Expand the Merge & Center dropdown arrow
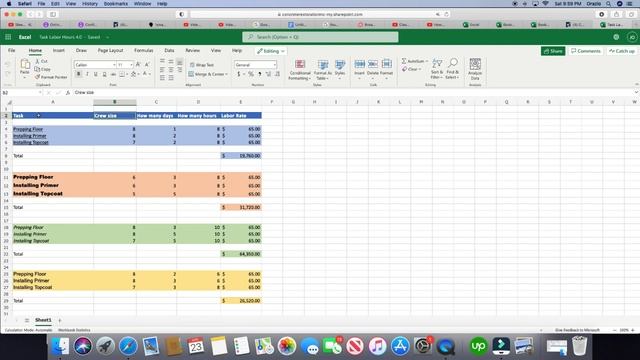The image size is (640, 360). click(x=227, y=74)
